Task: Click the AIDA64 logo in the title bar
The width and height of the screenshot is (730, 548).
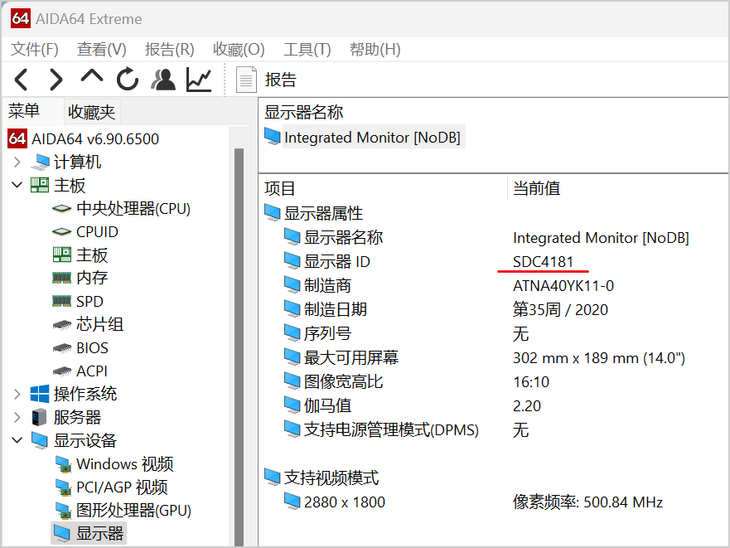Action: pyautogui.click(x=20, y=19)
